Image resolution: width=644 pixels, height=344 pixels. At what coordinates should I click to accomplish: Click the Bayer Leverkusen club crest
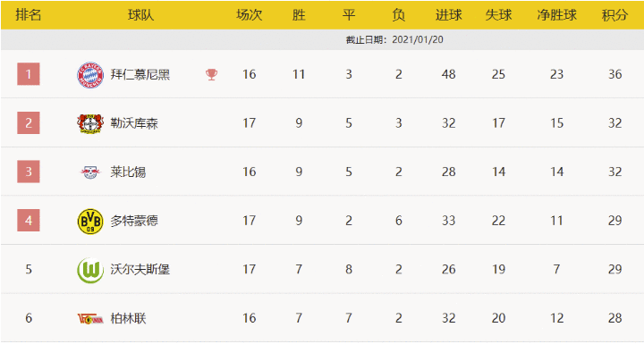(90, 123)
